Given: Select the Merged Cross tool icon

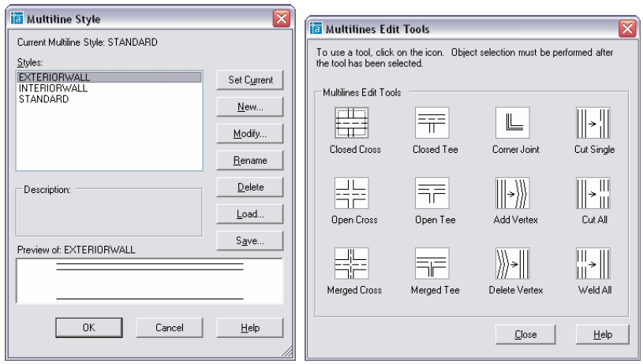Looking at the screenshot, I should 351,263.
